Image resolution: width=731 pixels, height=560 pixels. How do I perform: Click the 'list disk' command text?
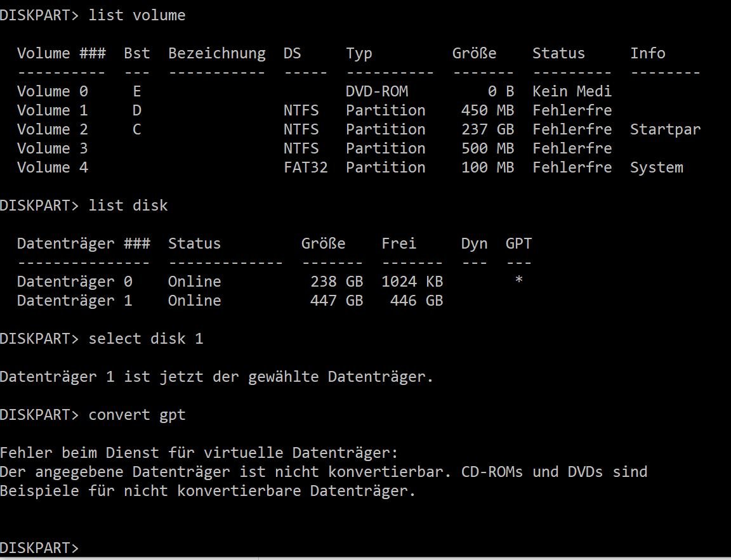coord(128,205)
